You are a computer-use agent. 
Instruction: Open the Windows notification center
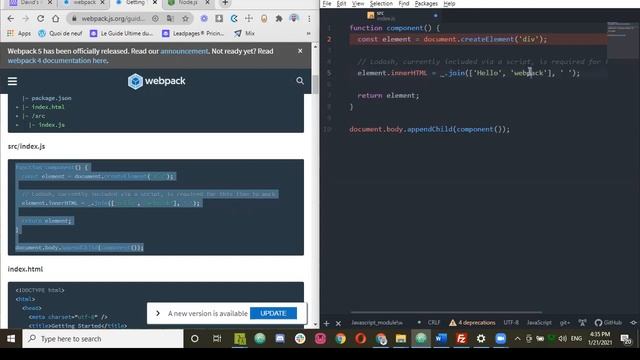625,339
